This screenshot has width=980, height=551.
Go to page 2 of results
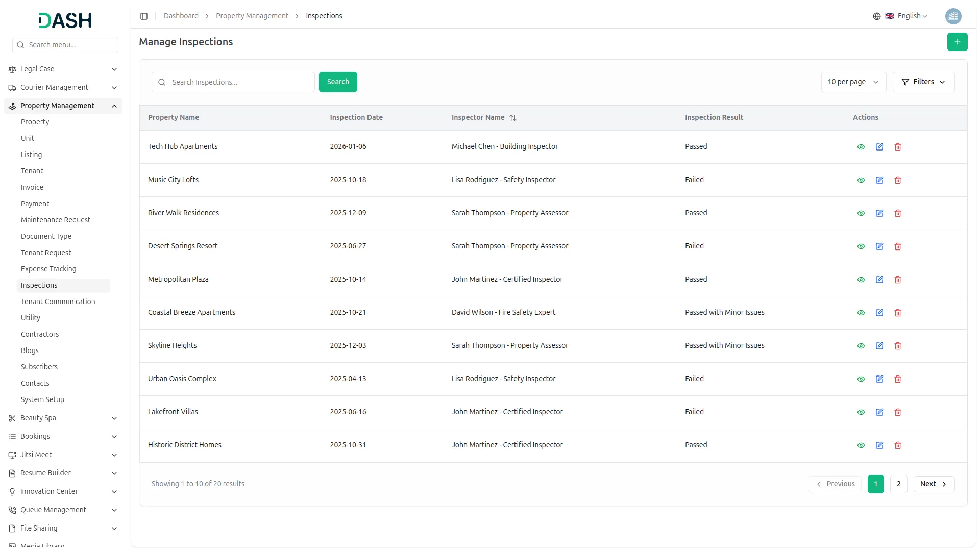click(898, 484)
